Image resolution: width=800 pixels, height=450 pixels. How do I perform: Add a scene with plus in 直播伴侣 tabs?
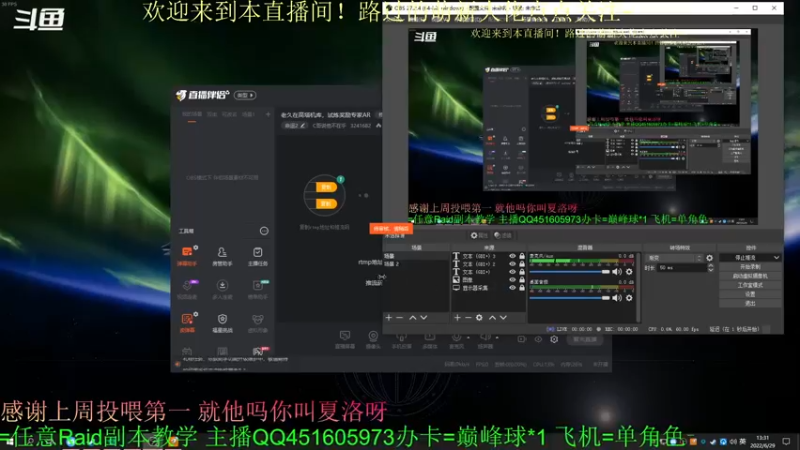[x=268, y=114]
